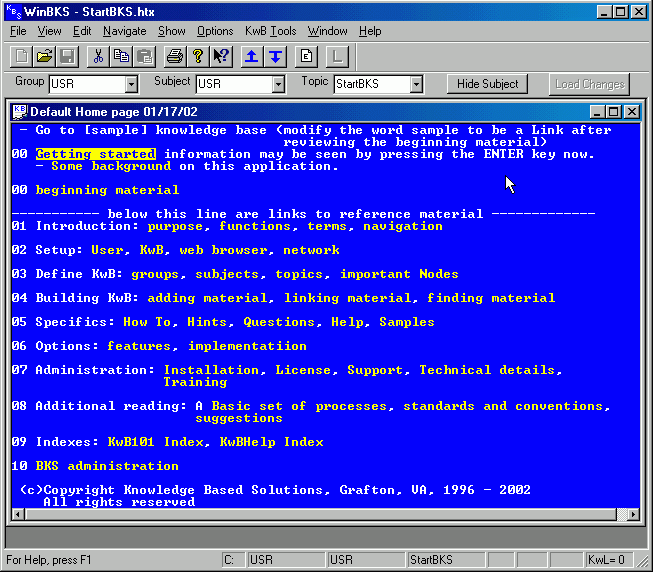Open the WinBKS application title icon
Viewport: 653px width, 572px height.
point(14,12)
